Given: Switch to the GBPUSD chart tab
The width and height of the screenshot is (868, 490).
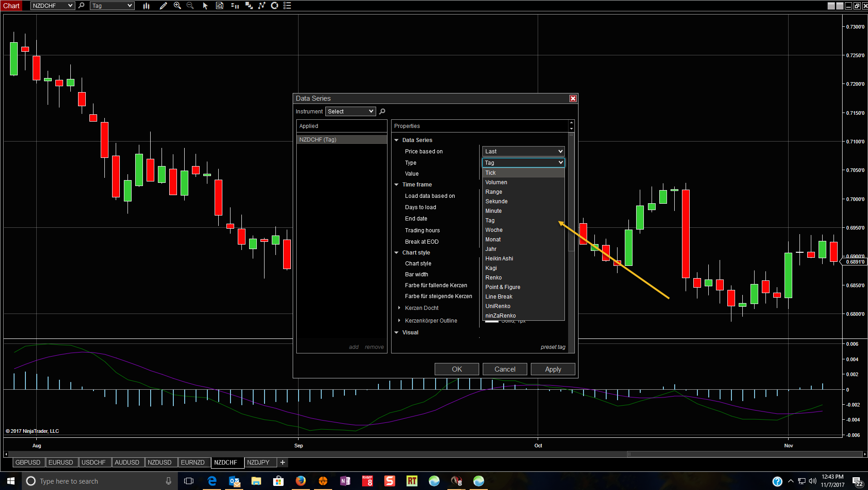Looking at the screenshot, I should pos(28,462).
